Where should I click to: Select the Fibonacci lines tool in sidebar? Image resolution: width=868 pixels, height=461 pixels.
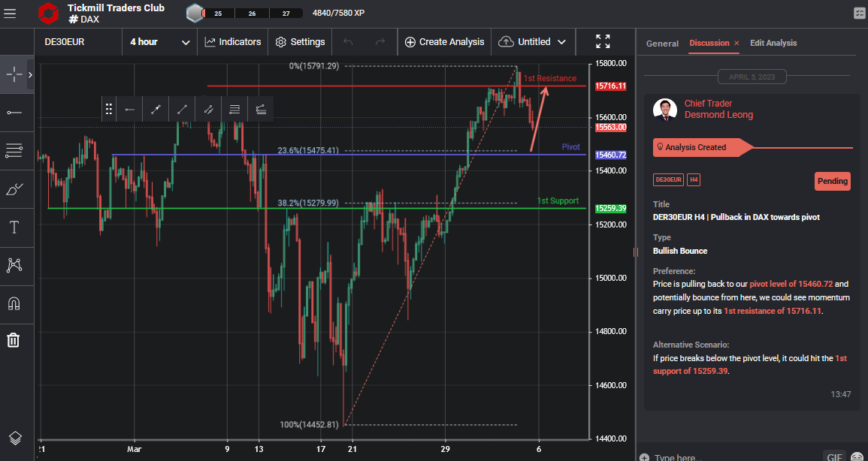pyautogui.click(x=14, y=150)
